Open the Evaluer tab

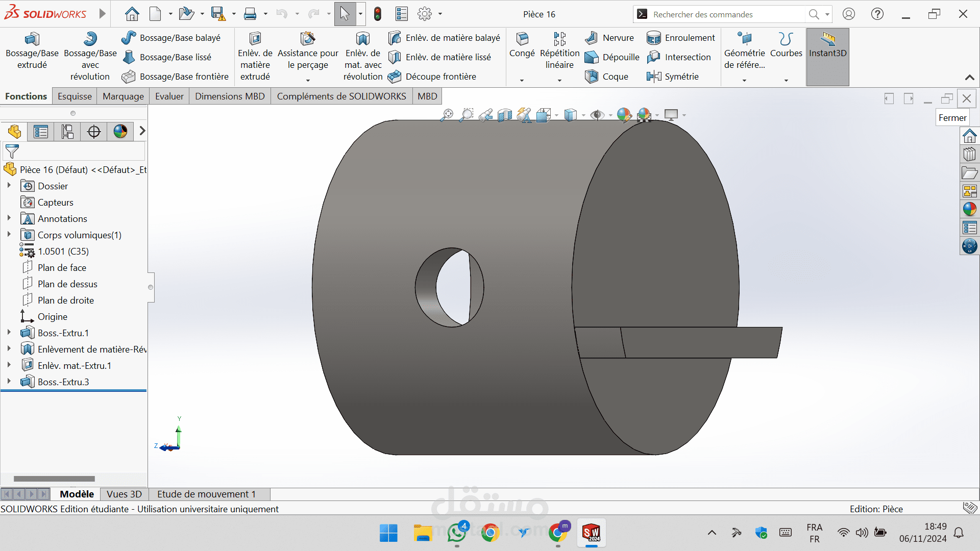pos(169,96)
